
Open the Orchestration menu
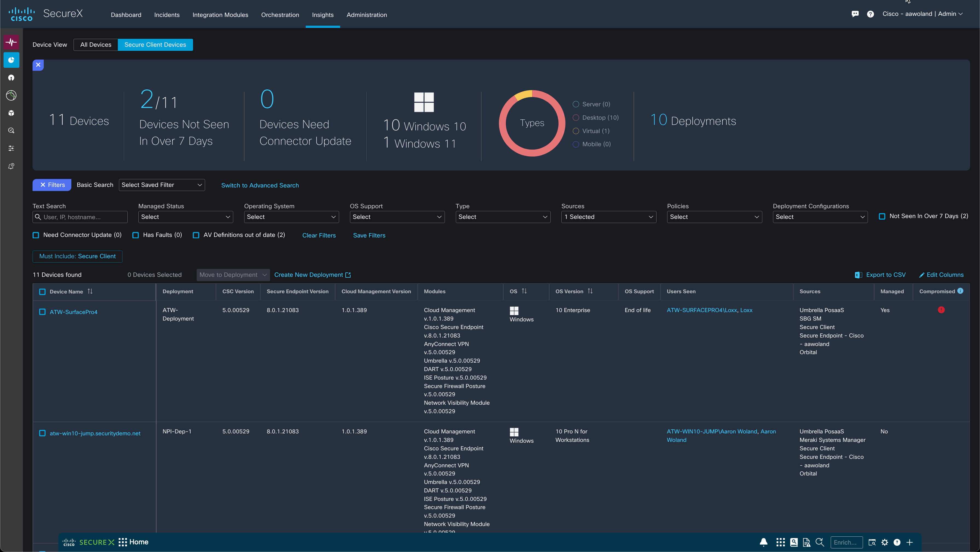tap(280, 15)
